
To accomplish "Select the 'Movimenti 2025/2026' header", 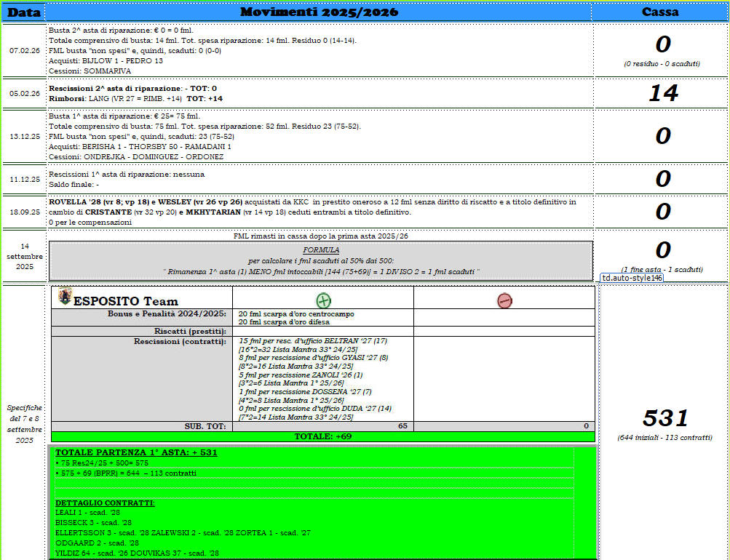I will point(320,12).
